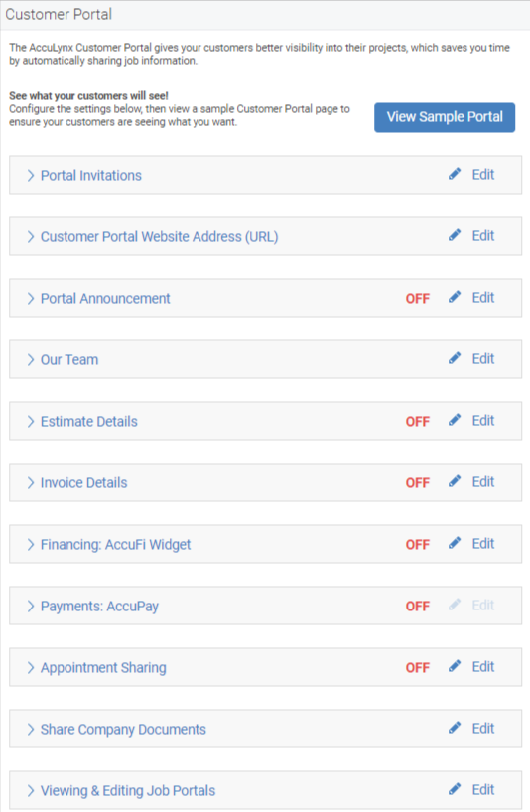This screenshot has width=530, height=812.
Task: Expand the Portal Invitations chevron
Action: (31, 175)
